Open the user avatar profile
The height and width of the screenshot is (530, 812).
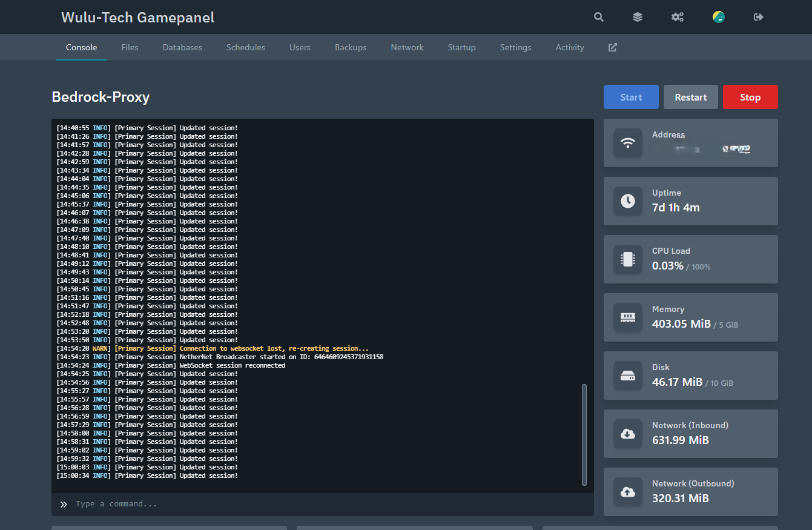[719, 17]
